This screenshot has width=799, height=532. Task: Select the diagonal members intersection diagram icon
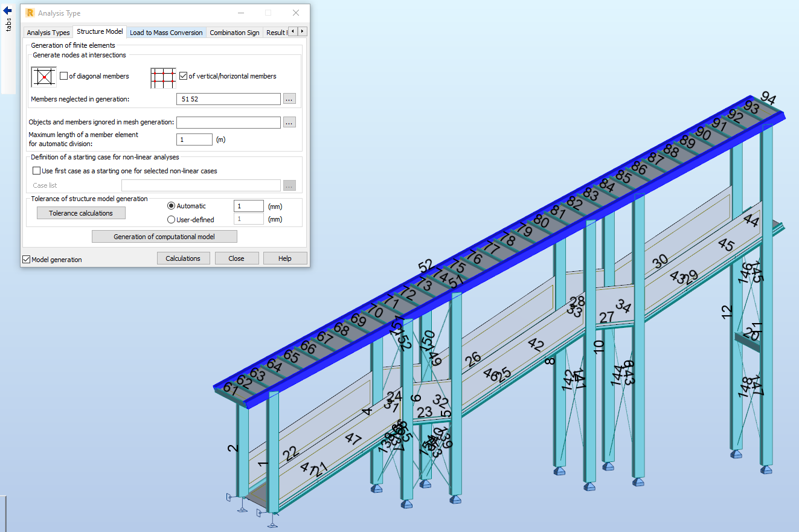(x=43, y=76)
